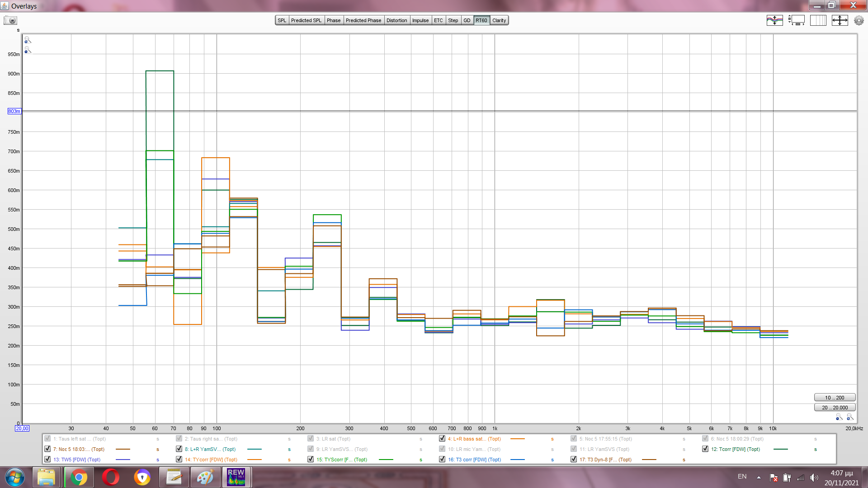Open graph controls gear icon
This screenshot has width=868, height=488.
pyautogui.click(x=859, y=20)
